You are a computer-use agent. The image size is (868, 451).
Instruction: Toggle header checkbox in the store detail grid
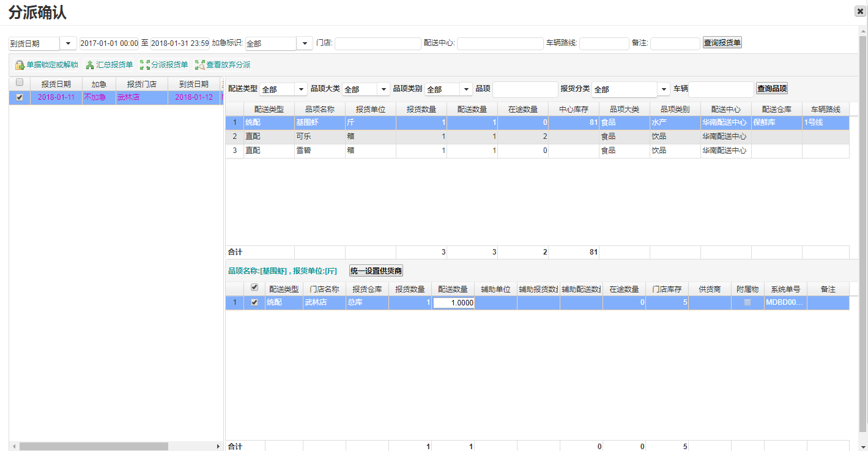pyautogui.click(x=254, y=288)
